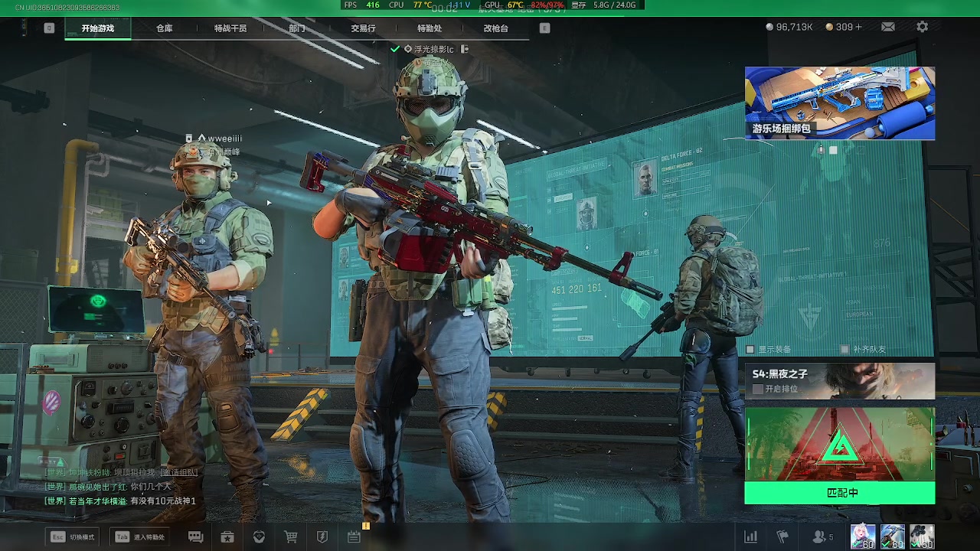Open the star briefcase icon
The width and height of the screenshot is (980, 551).
coord(227,537)
